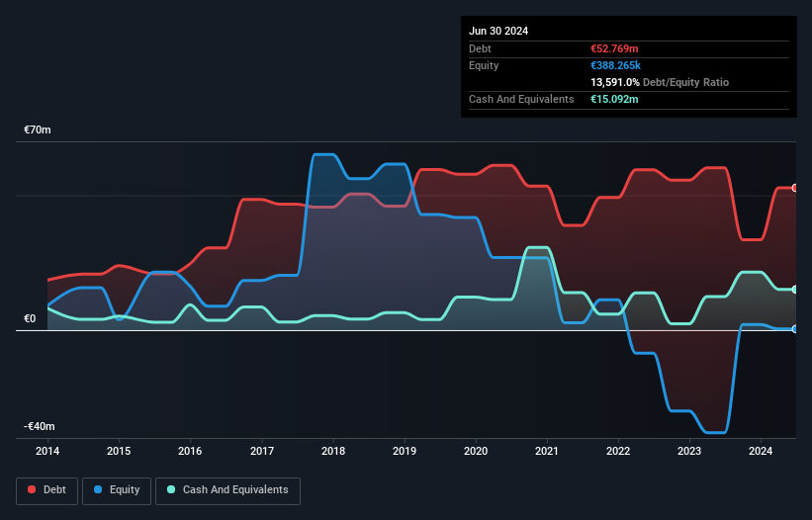Toggle the Equity series legend button
This screenshot has width=812, height=520.
coord(117,490)
